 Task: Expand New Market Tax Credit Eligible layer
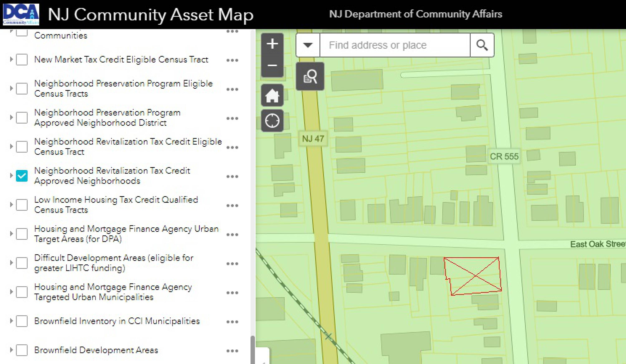click(x=11, y=59)
